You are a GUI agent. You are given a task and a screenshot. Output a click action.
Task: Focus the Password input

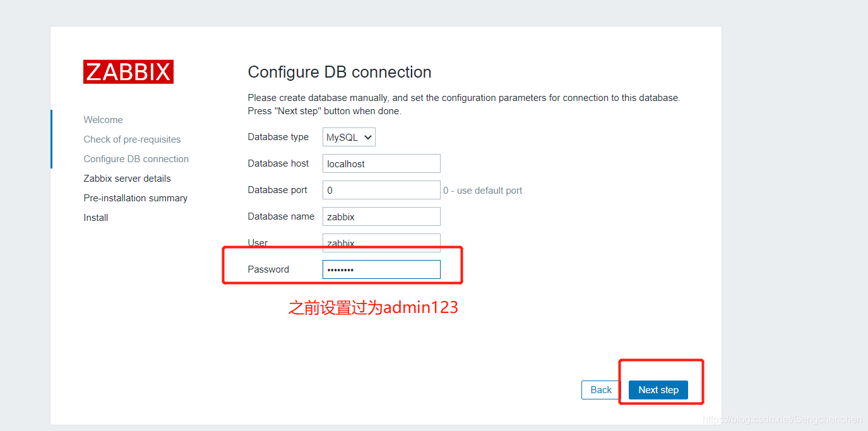[381, 269]
